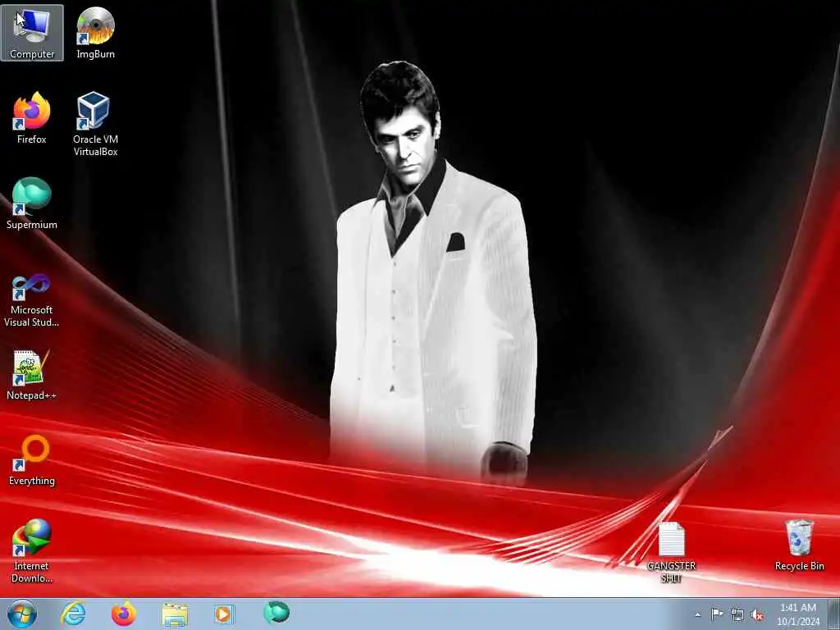Launch Internet Explorer from the taskbar
Viewport: 840px width, 630px height.
click(73, 614)
